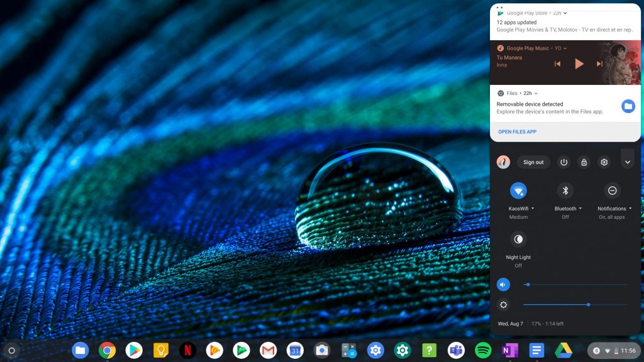Click the status tray showing 11:56
Screen dimensions: 644x362
tap(614, 351)
